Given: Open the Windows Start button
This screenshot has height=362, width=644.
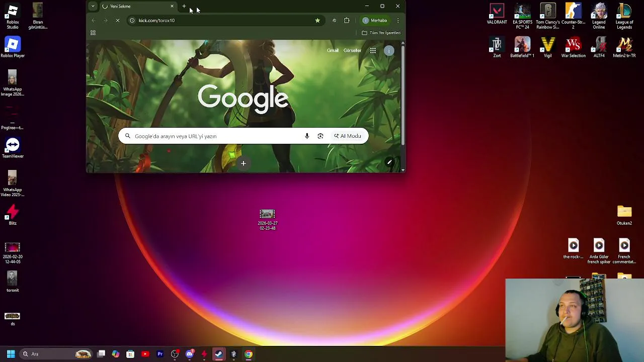Looking at the screenshot, I should [x=11, y=354].
